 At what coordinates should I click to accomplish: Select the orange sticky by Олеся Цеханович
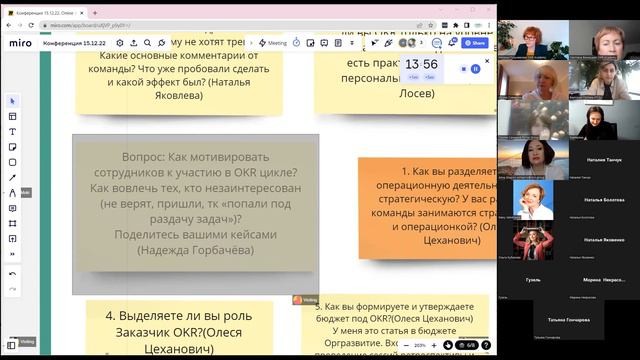[x=427, y=208]
